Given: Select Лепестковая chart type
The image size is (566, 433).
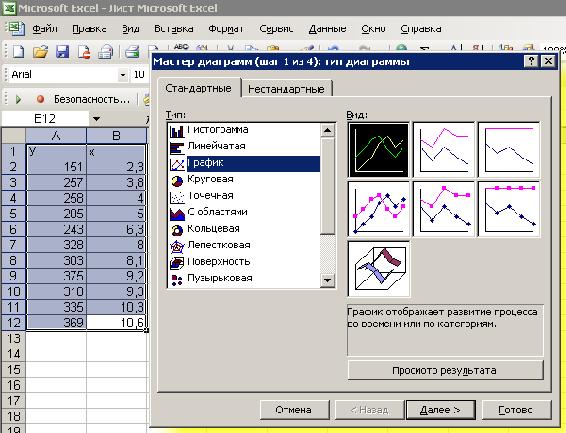Looking at the screenshot, I should pyautogui.click(x=244, y=245).
